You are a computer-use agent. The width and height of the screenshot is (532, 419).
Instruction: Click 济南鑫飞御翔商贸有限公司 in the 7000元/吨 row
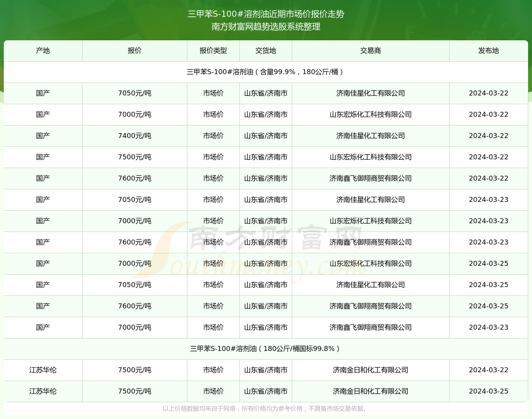tap(370, 327)
